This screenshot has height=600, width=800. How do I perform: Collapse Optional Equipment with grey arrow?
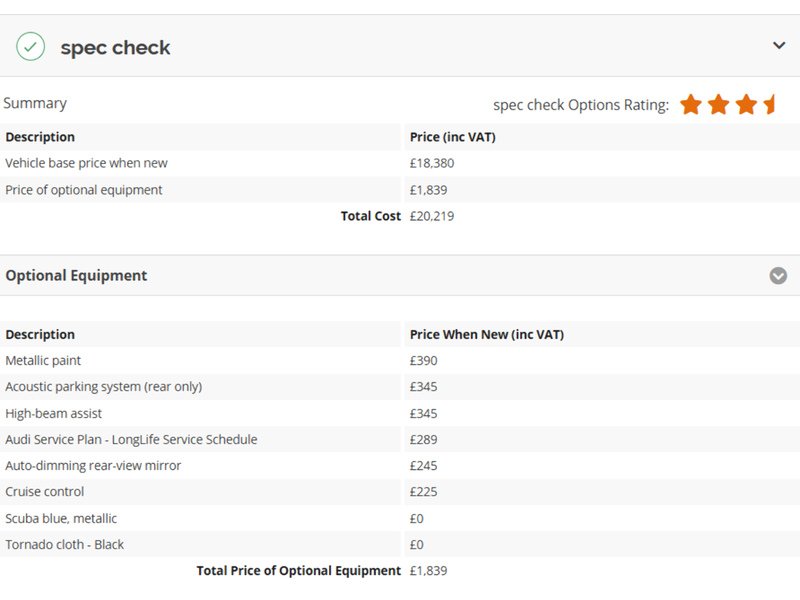(x=778, y=276)
